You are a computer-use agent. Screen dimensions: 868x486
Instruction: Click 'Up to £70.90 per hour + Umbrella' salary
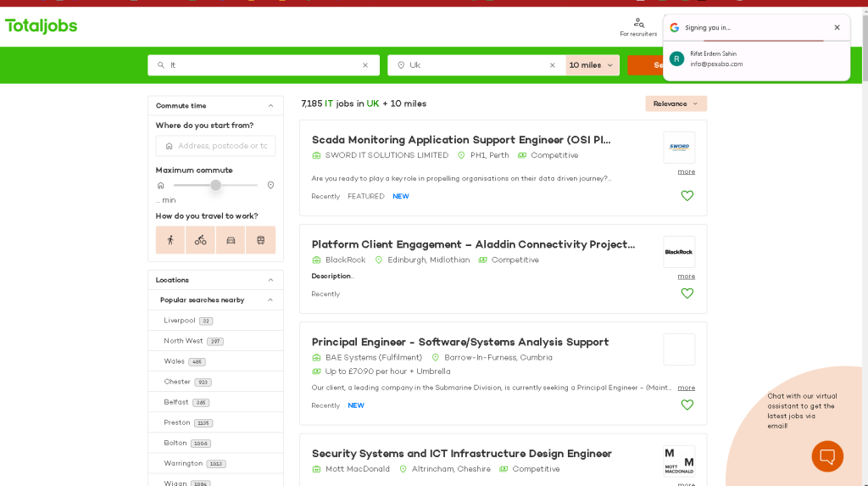coord(388,371)
